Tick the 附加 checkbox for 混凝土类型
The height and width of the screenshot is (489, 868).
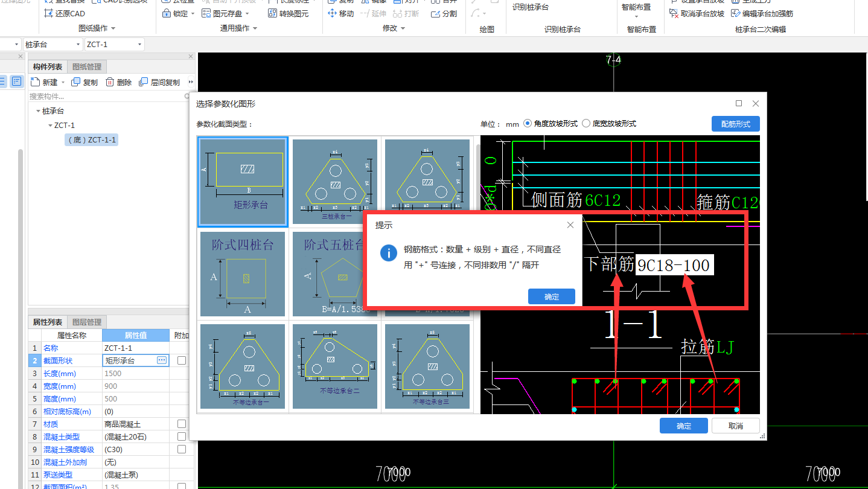tap(182, 436)
